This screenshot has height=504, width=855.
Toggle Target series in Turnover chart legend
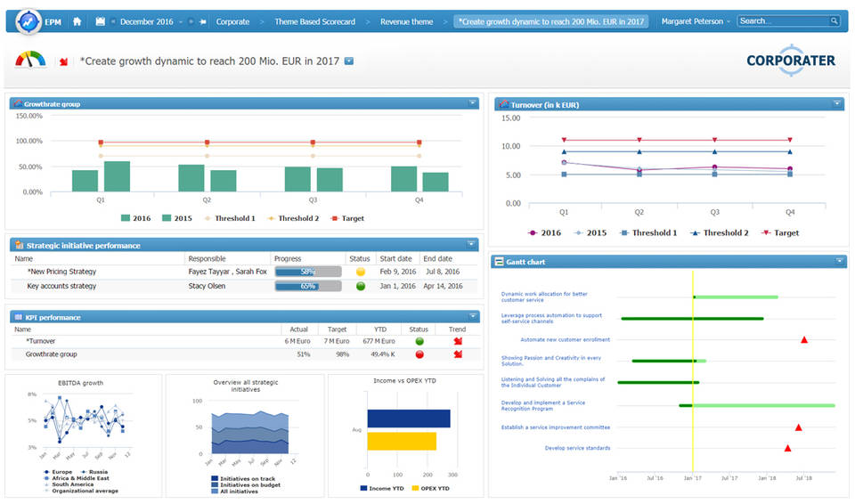780,232
